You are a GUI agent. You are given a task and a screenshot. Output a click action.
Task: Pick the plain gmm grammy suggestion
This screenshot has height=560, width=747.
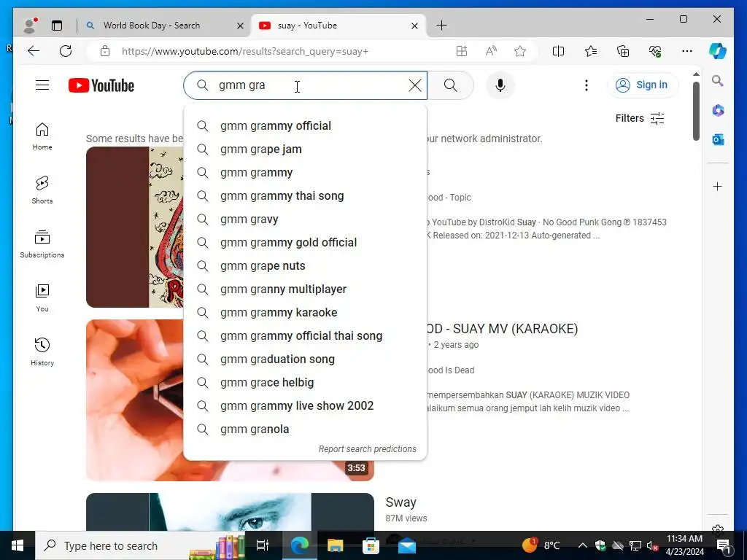point(305,172)
